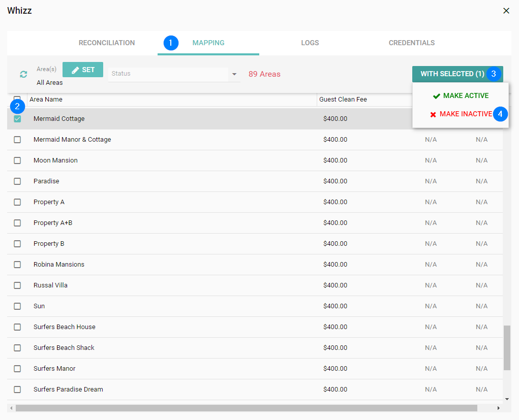The image size is (519, 420).
Task: Go to the Credentials tab
Action: pyautogui.click(x=411, y=43)
